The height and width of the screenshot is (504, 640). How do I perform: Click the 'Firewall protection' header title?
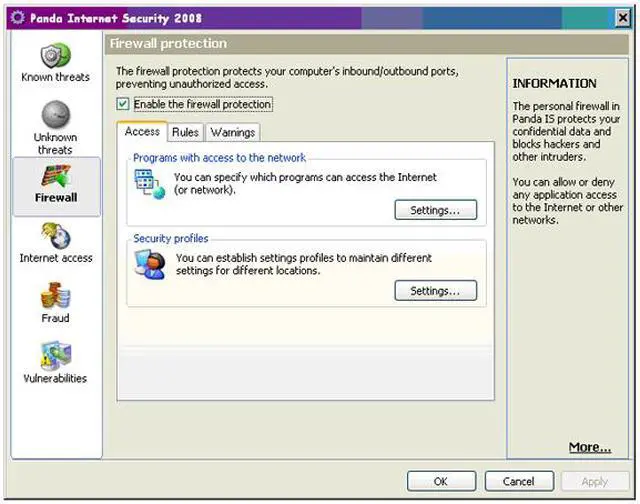(x=168, y=43)
